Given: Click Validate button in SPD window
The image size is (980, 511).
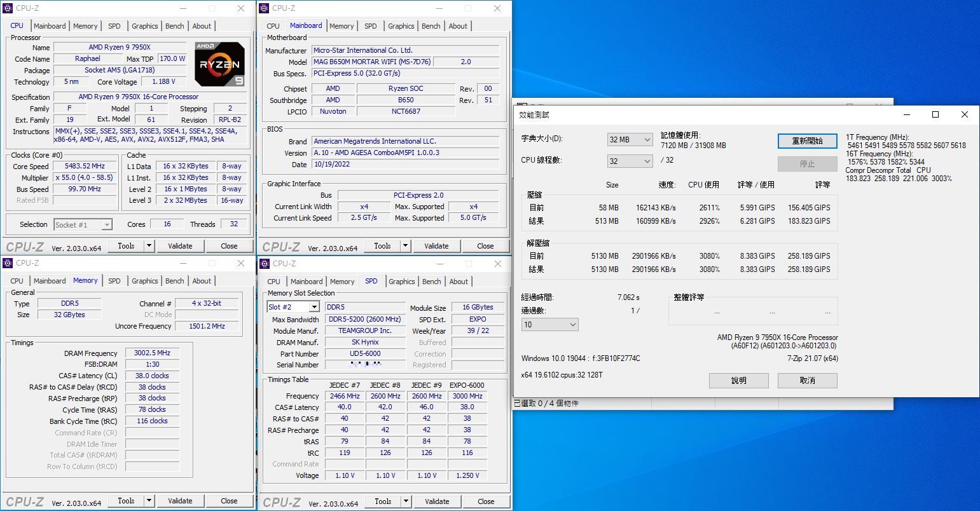Looking at the screenshot, I should [436, 501].
